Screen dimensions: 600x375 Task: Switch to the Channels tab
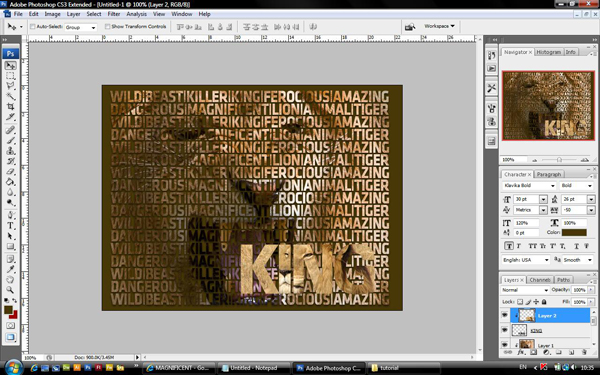point(540,280)
